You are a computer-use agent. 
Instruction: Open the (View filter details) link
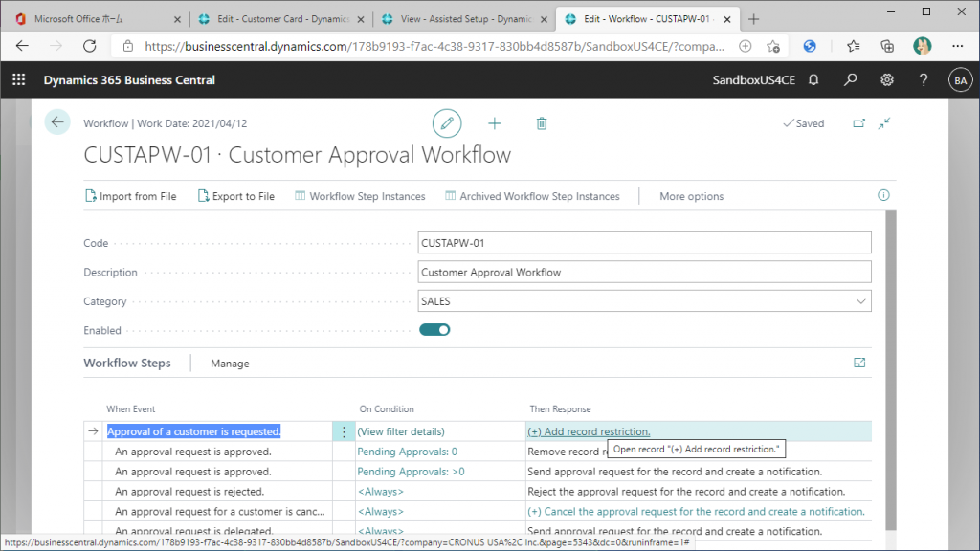click(401, 431)
